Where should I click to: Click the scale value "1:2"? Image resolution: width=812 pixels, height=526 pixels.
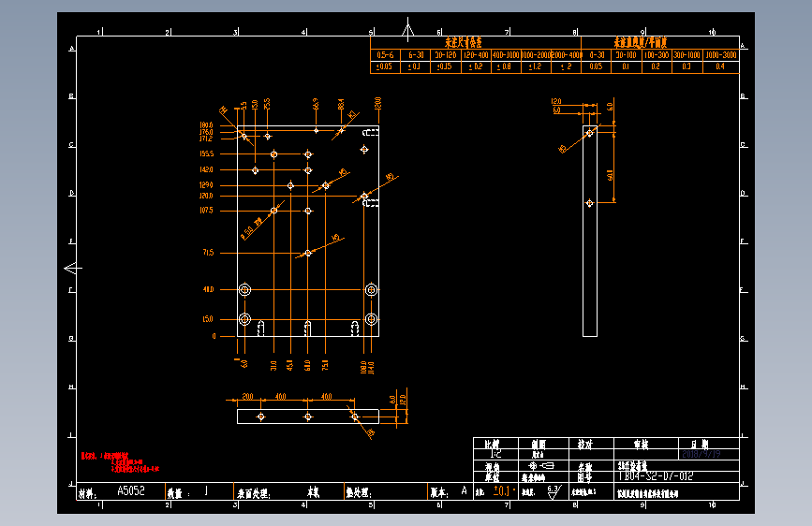click(x=495, y=454)
